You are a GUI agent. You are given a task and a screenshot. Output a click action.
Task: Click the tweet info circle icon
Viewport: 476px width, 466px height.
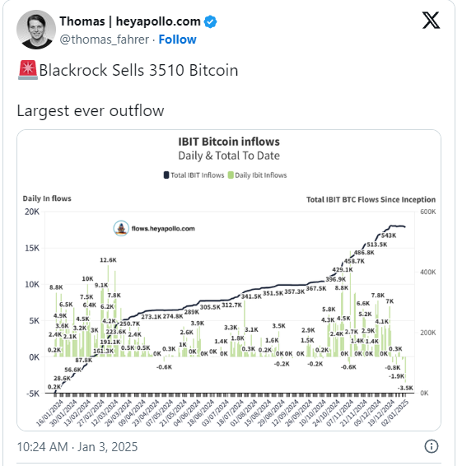pyautogui.click(x=431, y=446)
